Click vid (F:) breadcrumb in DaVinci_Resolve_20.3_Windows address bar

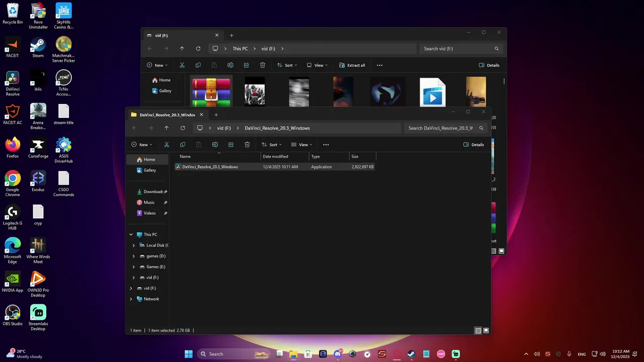[224, 128]
